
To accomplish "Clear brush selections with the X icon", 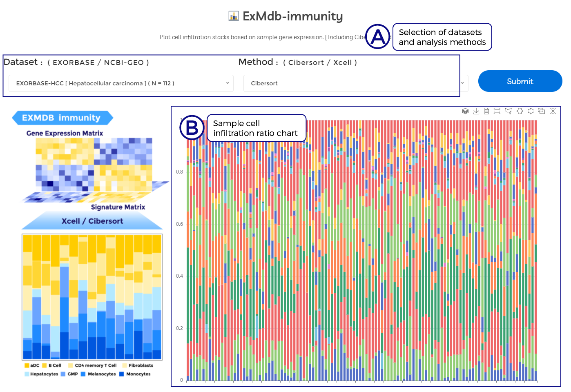I will (553, 111).
